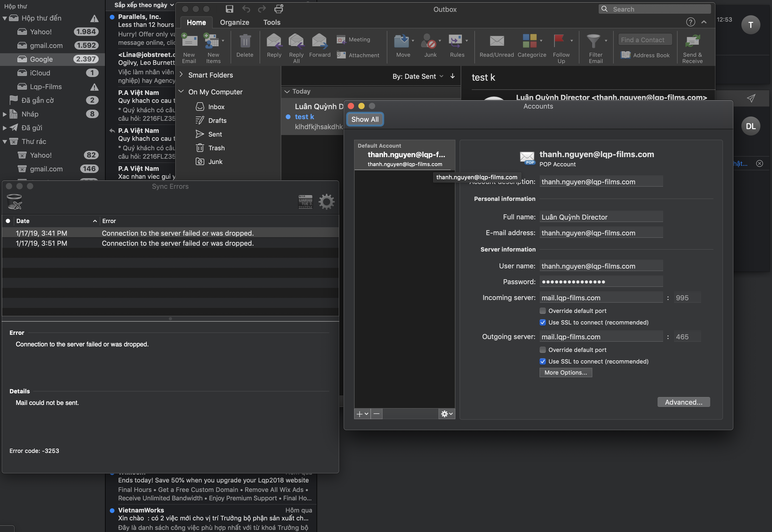772x532 pixels.
Task: Select the 3:51 PM sync error row
Action: tap(170, 243)
